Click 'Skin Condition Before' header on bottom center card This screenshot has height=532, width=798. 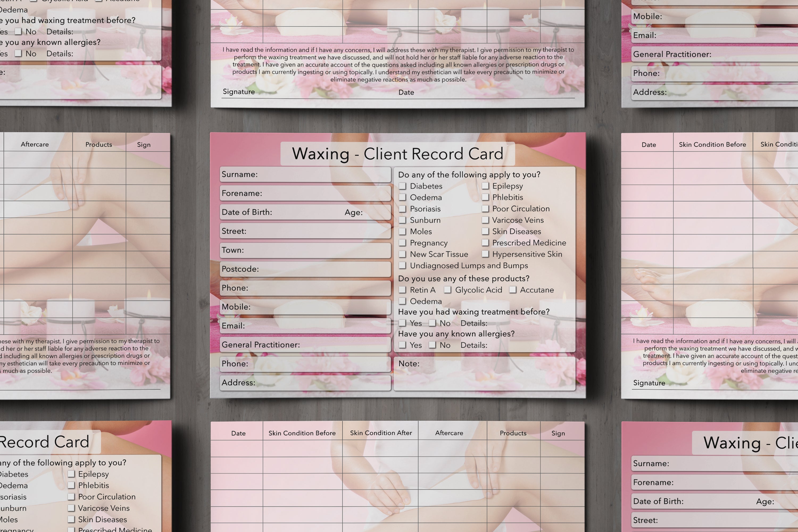pyautogui.click(x=302, y=433)
